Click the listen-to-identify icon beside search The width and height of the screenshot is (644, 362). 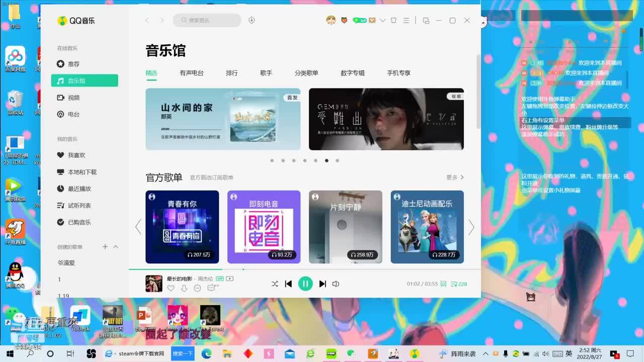252,20
